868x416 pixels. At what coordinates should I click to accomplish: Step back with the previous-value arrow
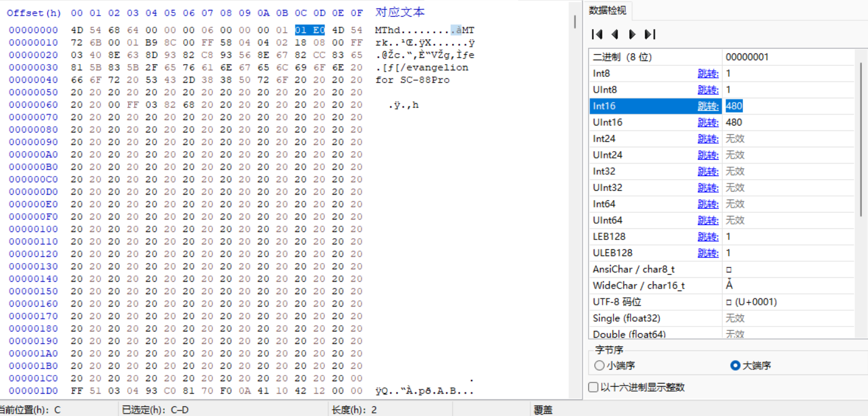[x=614, y=34]
